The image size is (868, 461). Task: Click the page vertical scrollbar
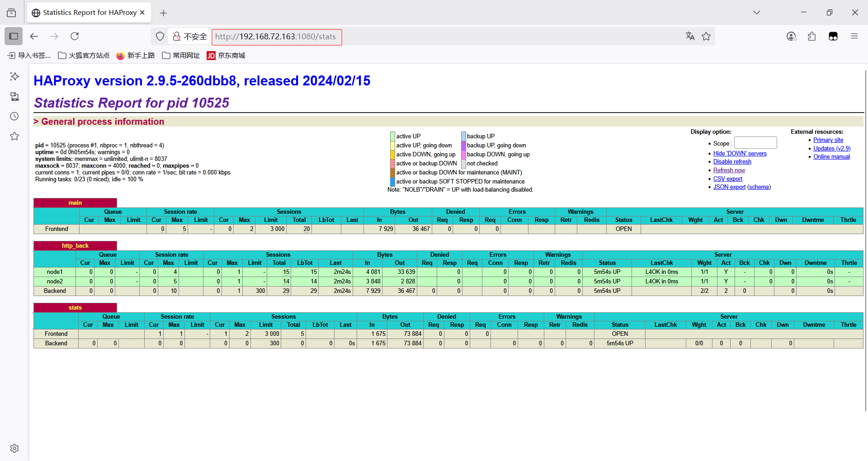tap(865, 240)
